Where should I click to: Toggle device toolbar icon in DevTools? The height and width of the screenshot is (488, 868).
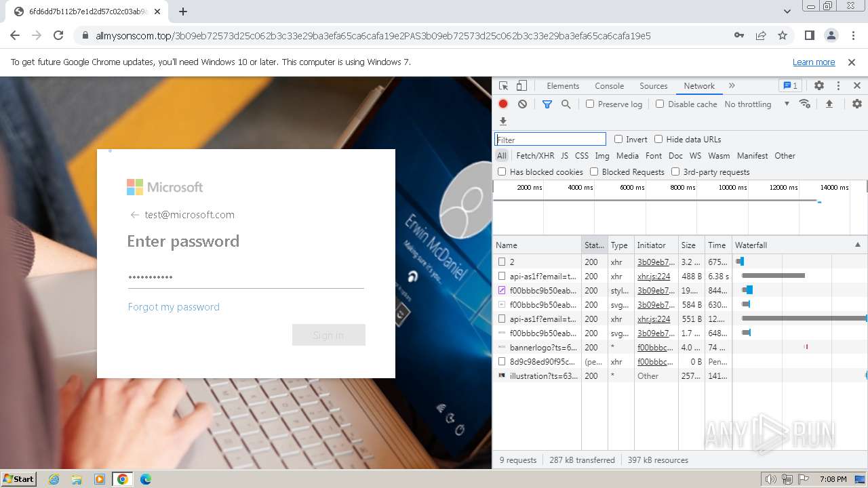pyautogui.click(x=521, y=86)
